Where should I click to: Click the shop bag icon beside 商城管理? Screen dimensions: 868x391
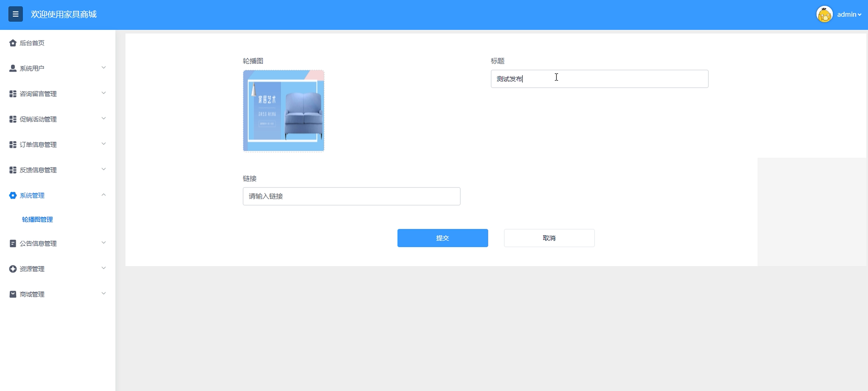[13, 294]
